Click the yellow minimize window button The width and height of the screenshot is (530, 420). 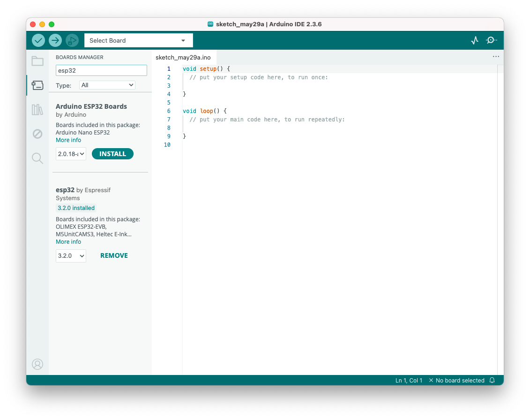tap(42, 24)
